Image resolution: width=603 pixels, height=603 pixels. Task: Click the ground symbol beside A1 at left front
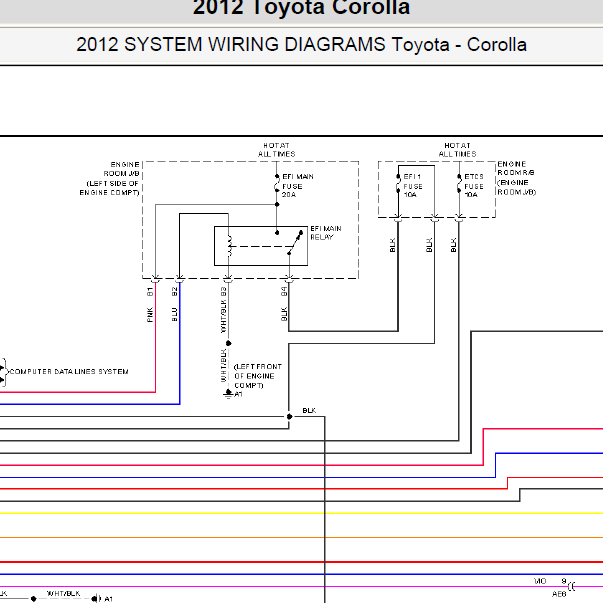point(228,394)
